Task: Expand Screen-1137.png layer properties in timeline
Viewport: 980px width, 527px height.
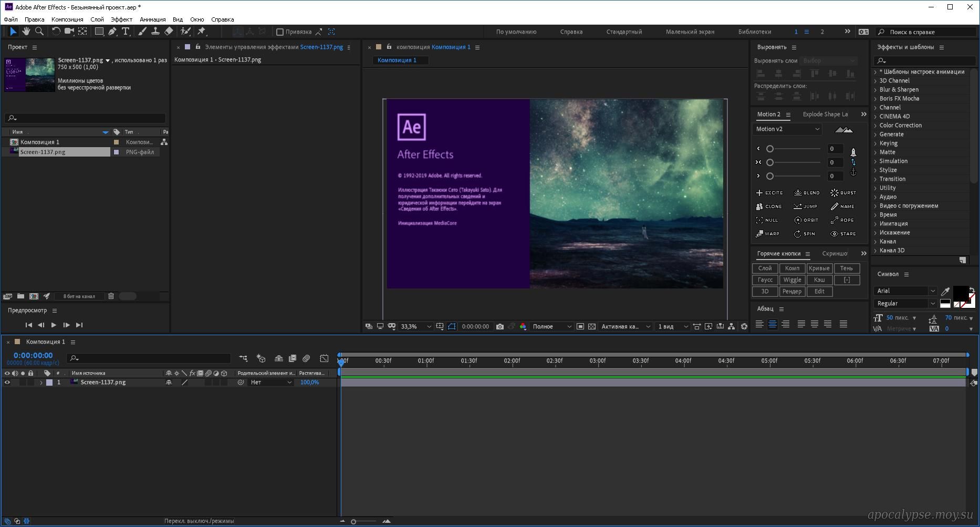Action: coord(41,383)
